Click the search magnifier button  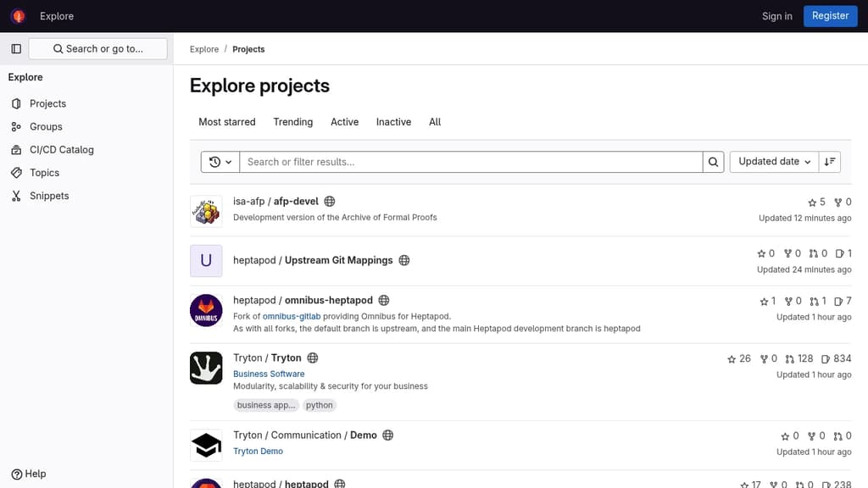[x=713, y=162]
